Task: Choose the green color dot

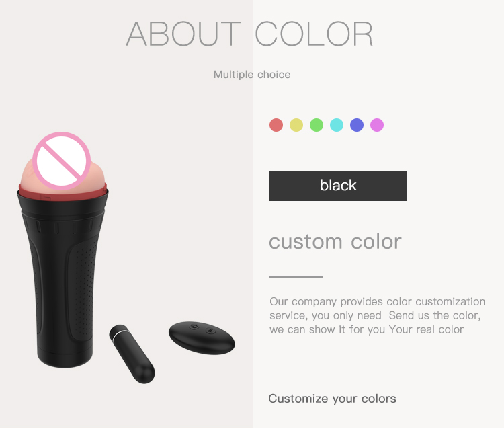Action: pyautogui.click(x=317, y=125)
